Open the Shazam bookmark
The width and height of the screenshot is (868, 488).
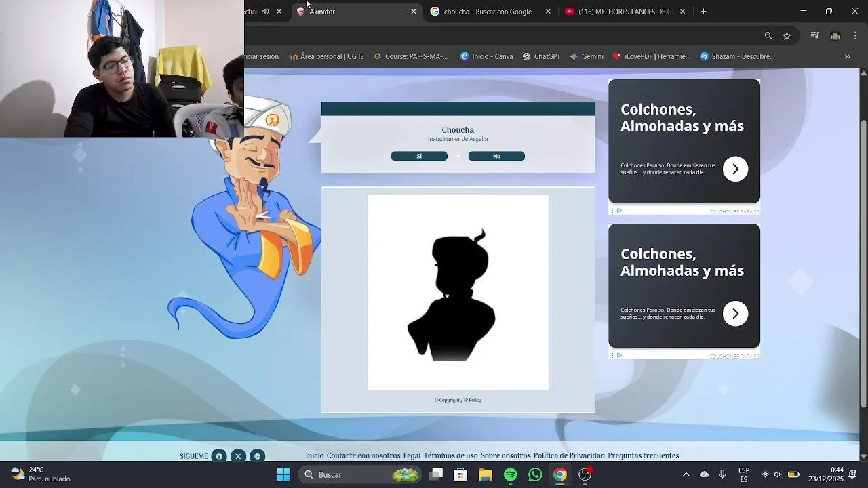pos(737,56)
